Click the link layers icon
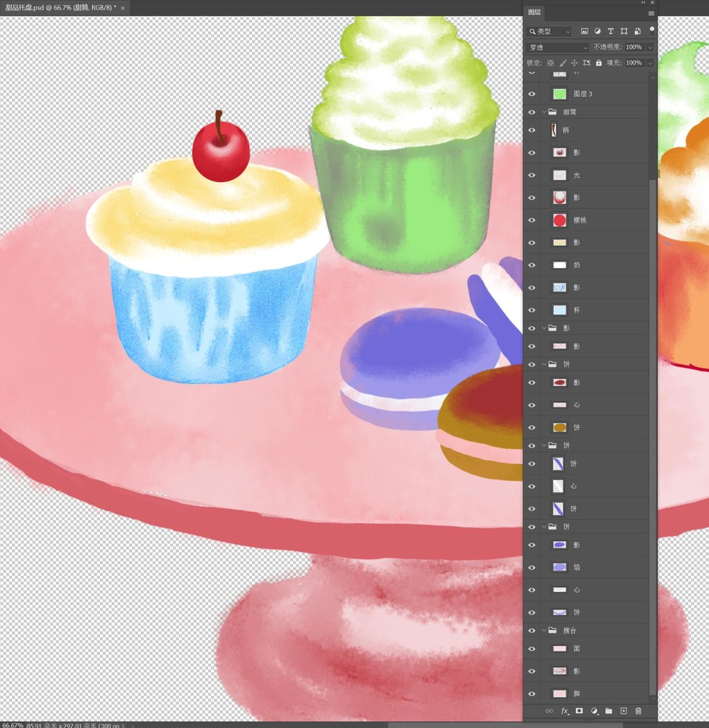Viewport: 709px width, 728px height. pyautogui.click(x=549, y=711)
